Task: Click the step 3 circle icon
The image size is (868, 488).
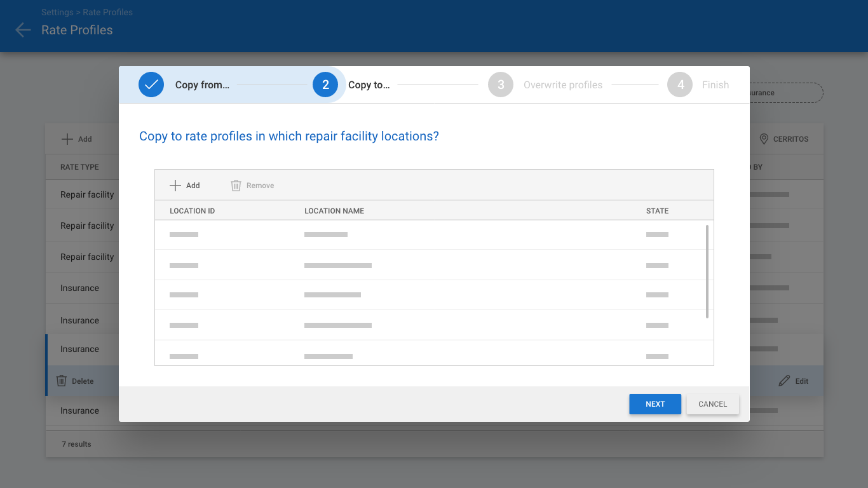Action: [501, 85]
